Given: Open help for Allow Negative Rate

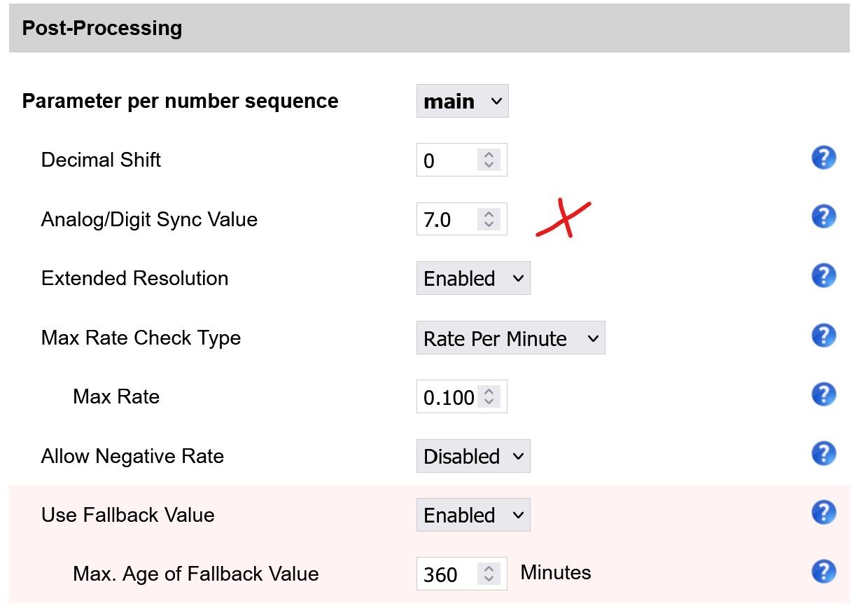Looking at the screenshot, I should (x=824, y=453).
